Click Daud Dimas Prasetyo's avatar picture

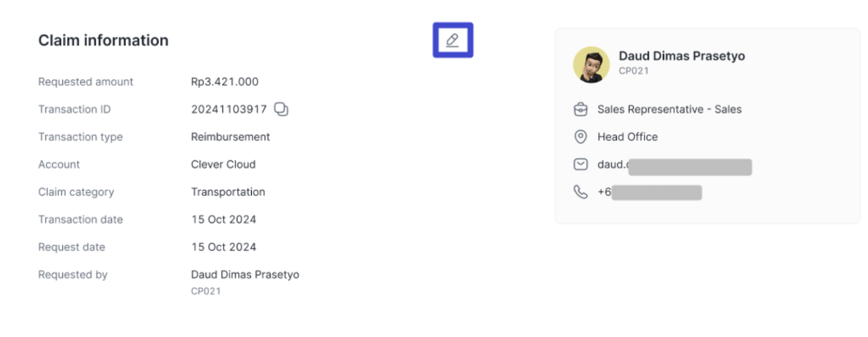coord(591,65)
